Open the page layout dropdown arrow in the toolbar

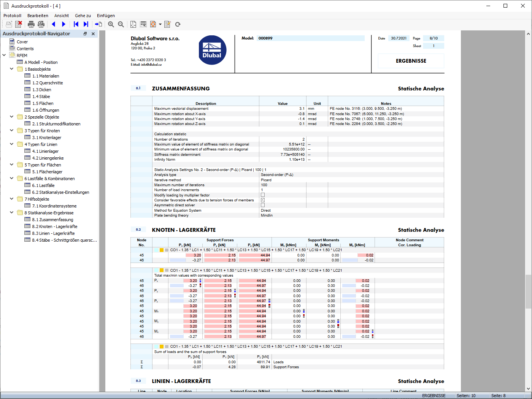[x=160, y=24]
